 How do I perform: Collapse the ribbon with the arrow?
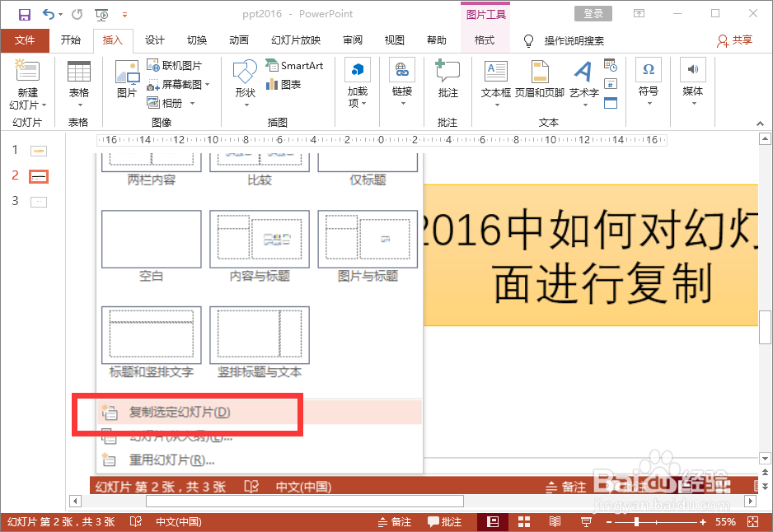pyautogui.click(x=760, y=124)
